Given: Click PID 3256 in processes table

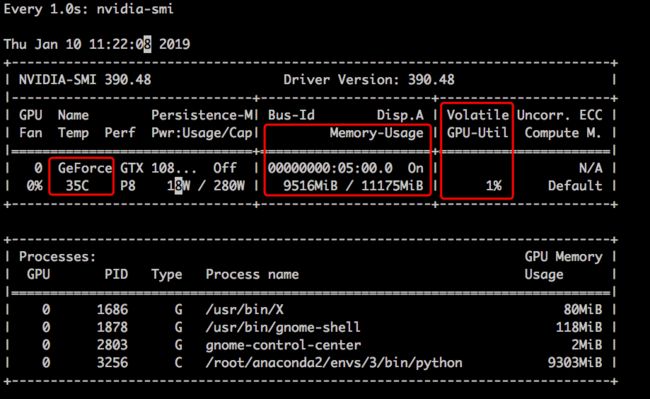Looking at the screenshot, I should tap(112, 363).
